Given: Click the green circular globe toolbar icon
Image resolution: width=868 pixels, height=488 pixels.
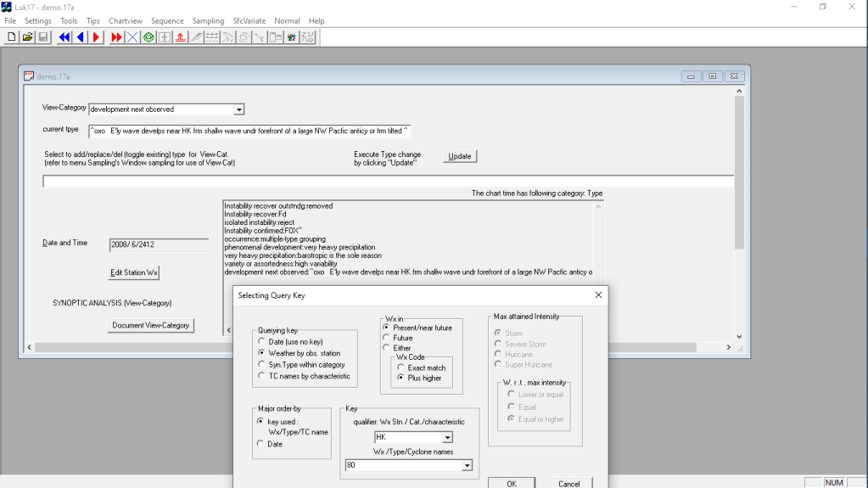Looking at the screenshot, I should (148, 37).
